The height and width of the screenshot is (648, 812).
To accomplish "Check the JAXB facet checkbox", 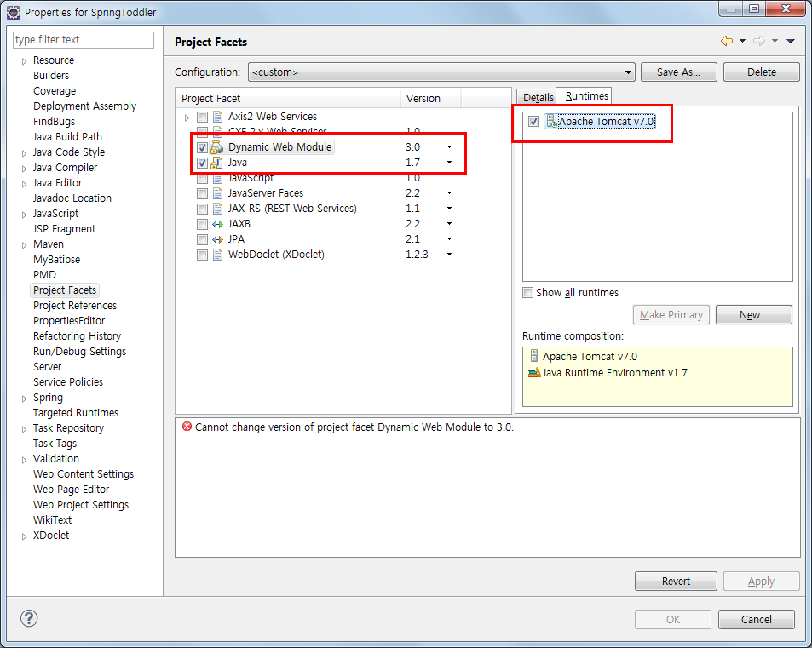I will tap(202, 224).
